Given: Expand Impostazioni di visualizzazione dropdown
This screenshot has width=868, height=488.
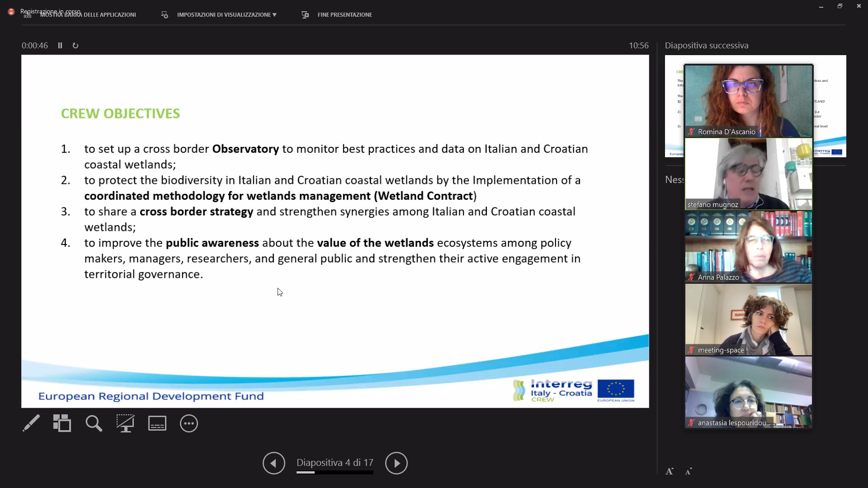Looking at the screenshot, I should coord(226,15).
